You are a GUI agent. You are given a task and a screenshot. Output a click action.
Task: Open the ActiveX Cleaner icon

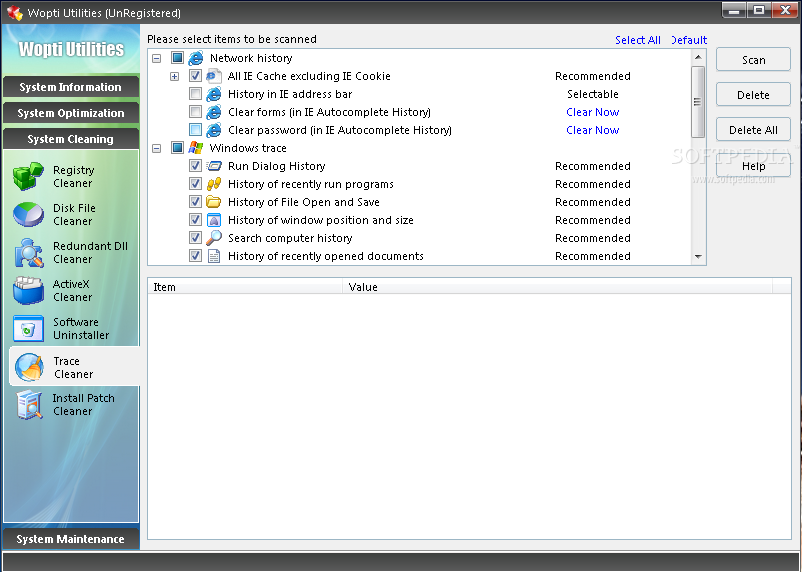(28, 290)
